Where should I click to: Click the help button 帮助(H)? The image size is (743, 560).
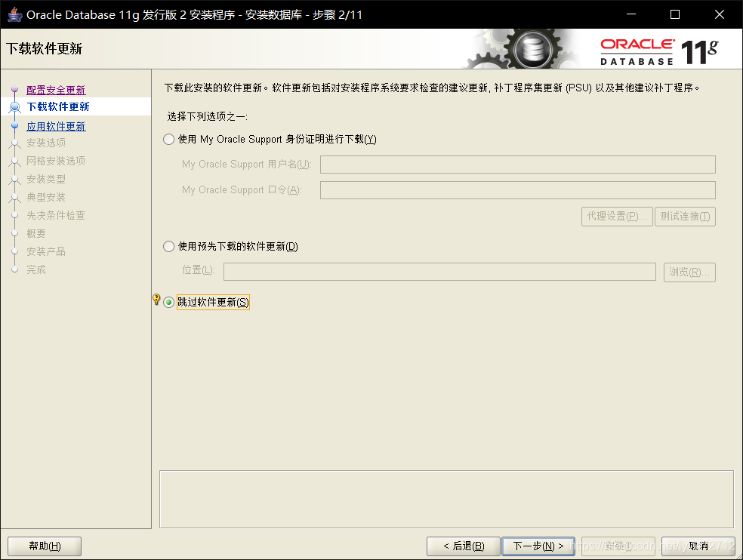point(45,546)
